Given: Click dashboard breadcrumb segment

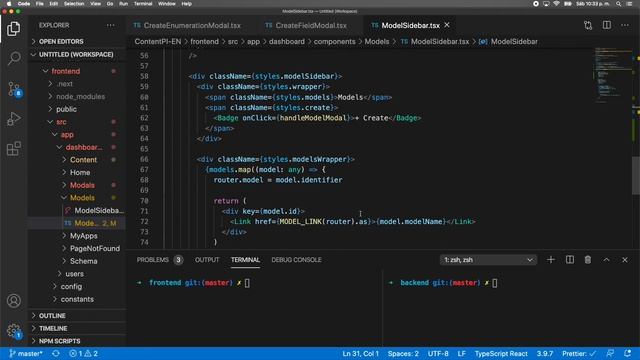Looking at the screenshot, I should (287, 42).
